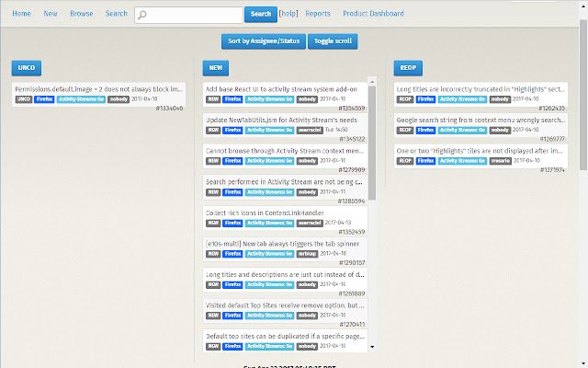The image size is (588, 368).
Task: Open the New bug link
Action: [51, 14]
